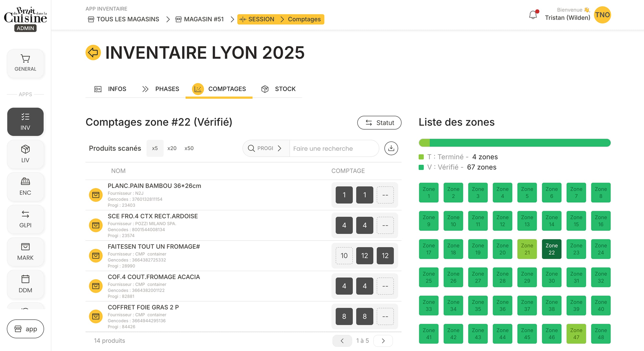
Task: Click the Comptages breadcrumb
Action: [x=304, y=19]
